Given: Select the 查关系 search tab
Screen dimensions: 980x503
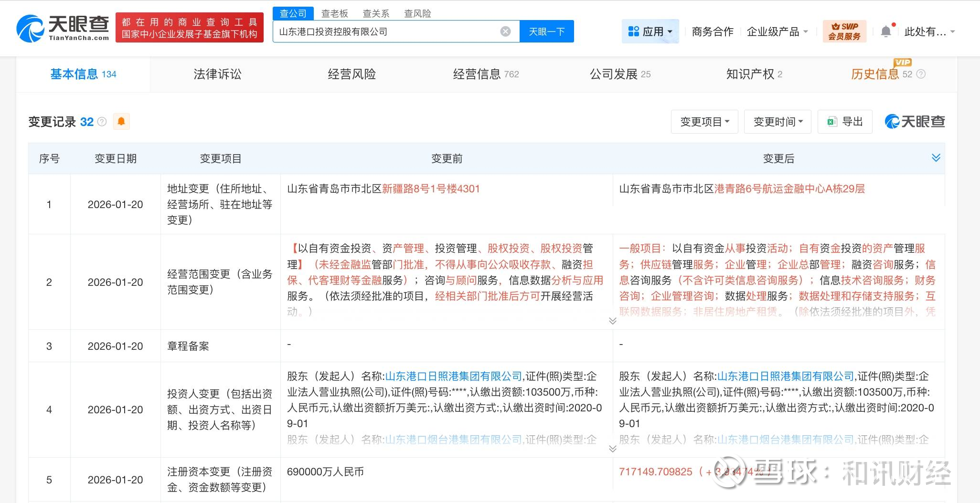Looking at the screenshot, I should click(376, 13).
